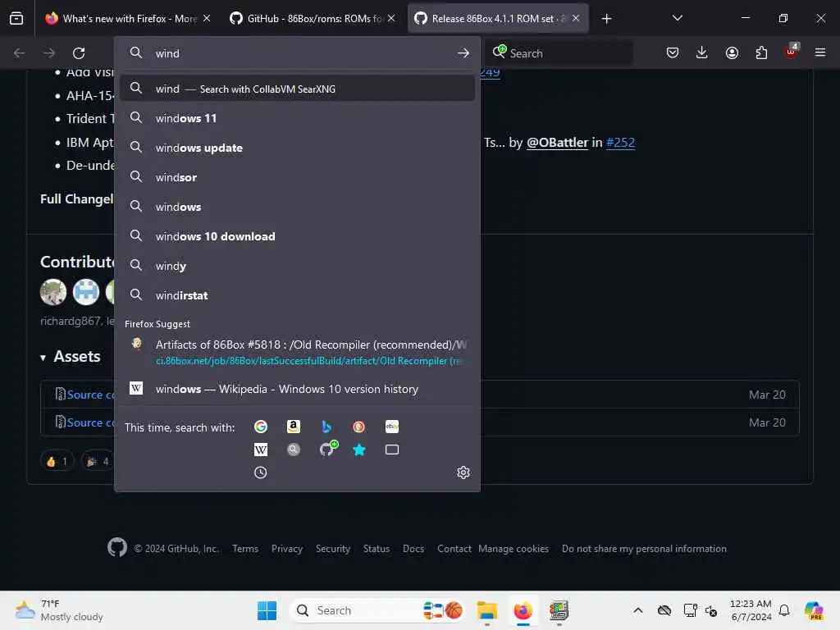Choose the 'windows 11' suggestion
This screenshot has width=840, height=630.
297,118
